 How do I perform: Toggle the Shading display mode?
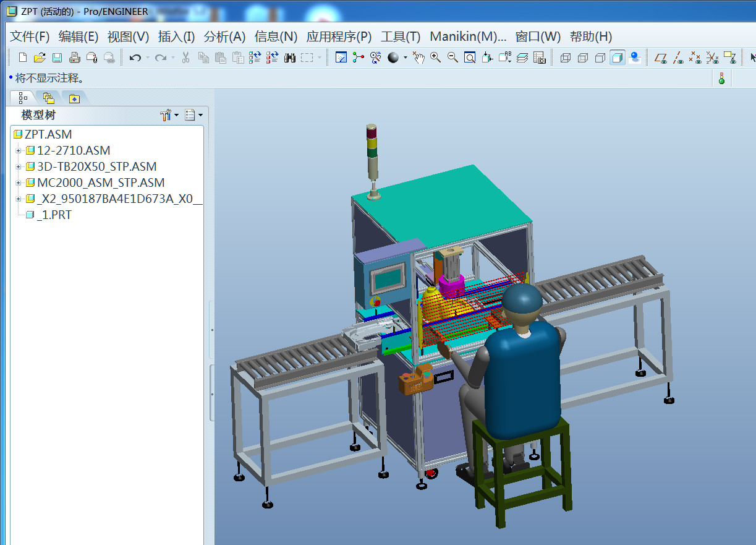point(617,58)
